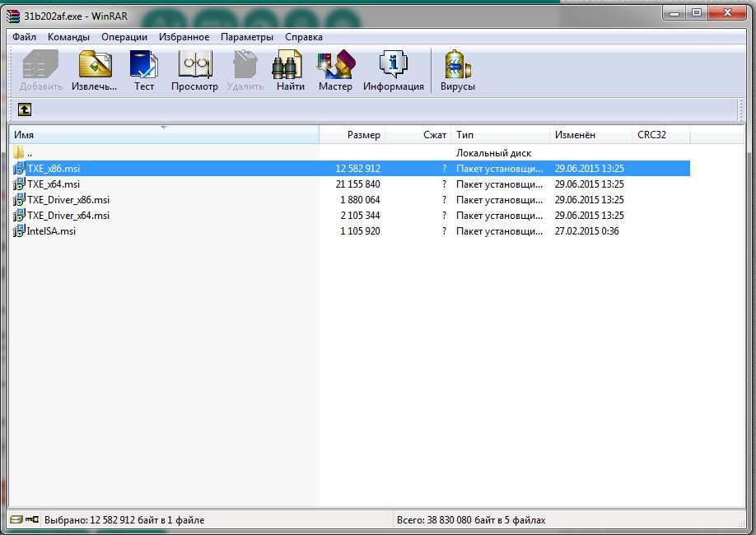Sort list by Сжат column header

tap(418, 134)
